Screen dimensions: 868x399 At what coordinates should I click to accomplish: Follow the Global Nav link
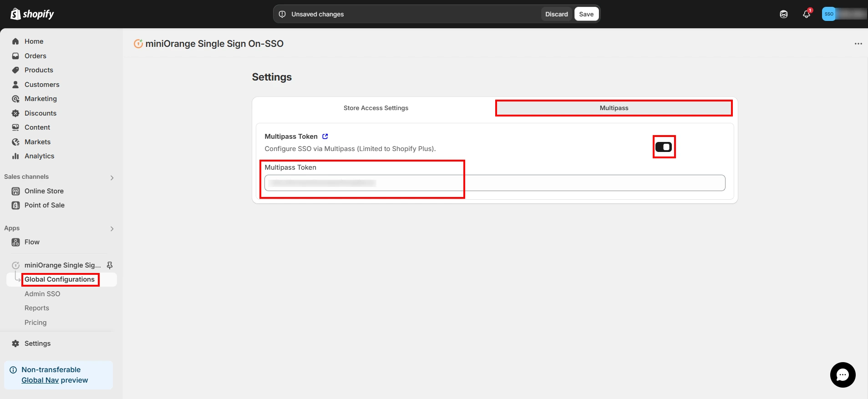pyautogui.click(x=40, y=380)
